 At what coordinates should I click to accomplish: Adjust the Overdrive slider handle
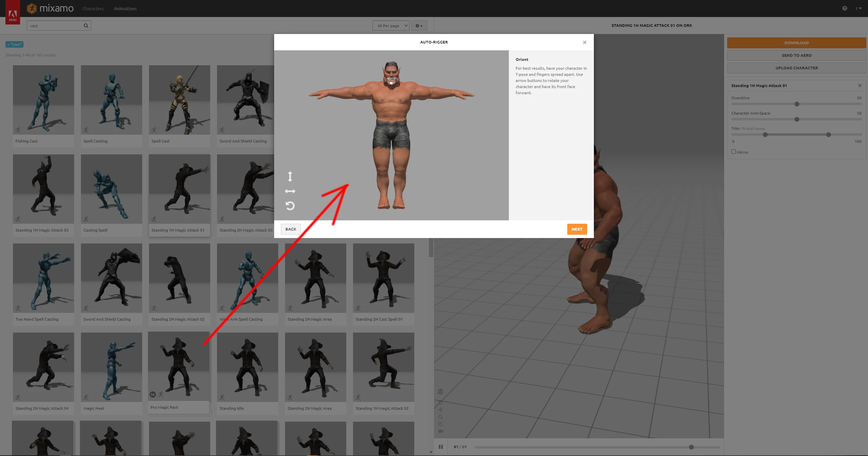797,104
